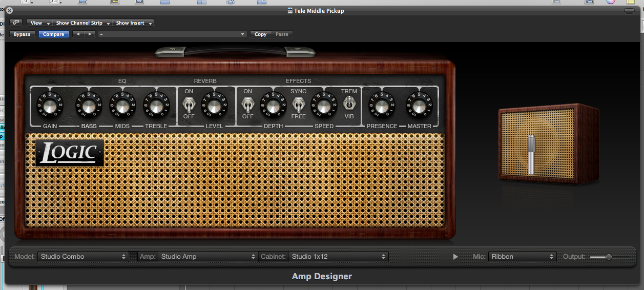Flip the SYNC/FREE switch
Screen dimensions: 644x290
pos(298,105)
